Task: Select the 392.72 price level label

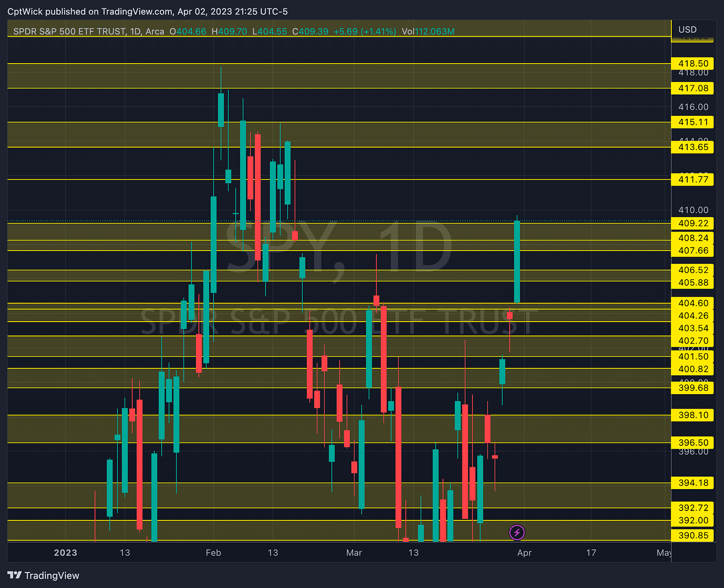Action: coord(693,508)
